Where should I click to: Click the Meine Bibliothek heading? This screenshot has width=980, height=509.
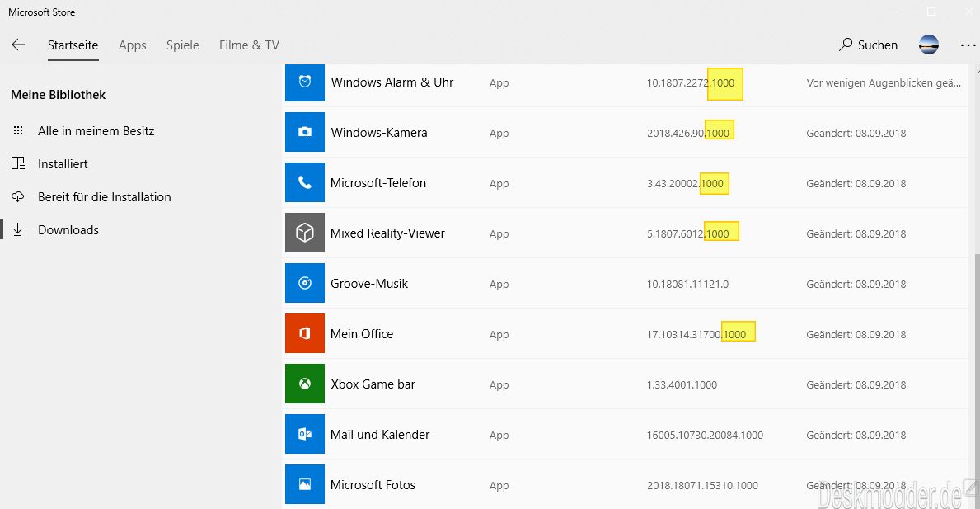tap(59, 94)
